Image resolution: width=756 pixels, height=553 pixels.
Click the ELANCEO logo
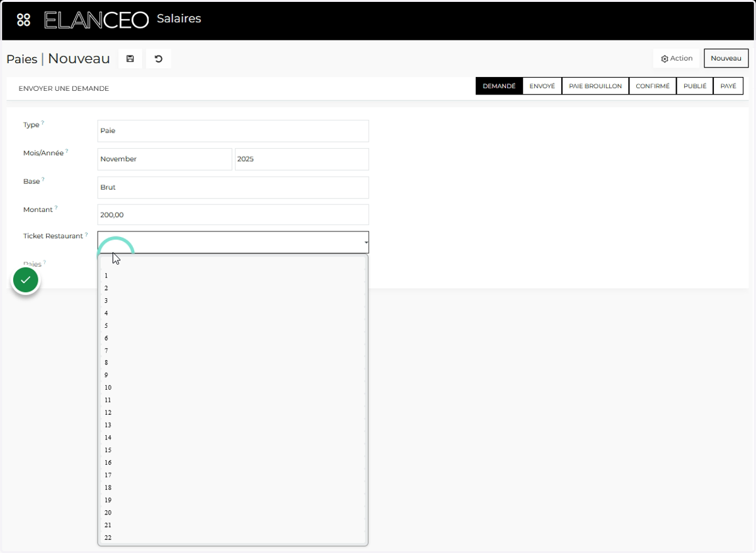(x=96, y=20)
